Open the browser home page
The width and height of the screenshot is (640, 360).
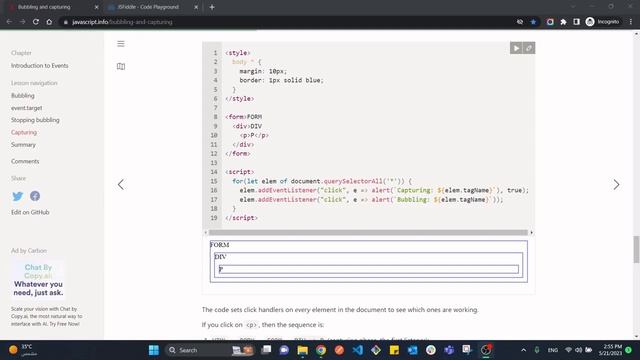[49, 22]
